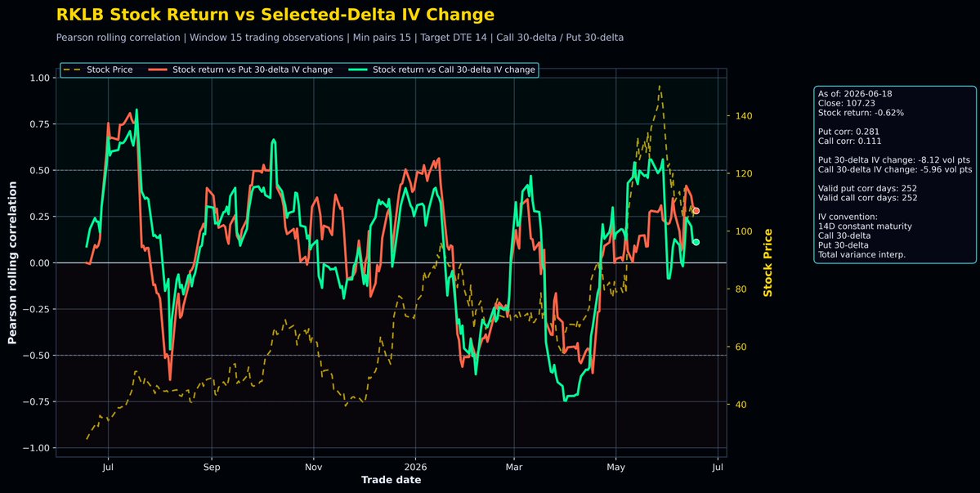
Task: Click the 'May' x-axis tick label
Action: click(x=615, y=467)
